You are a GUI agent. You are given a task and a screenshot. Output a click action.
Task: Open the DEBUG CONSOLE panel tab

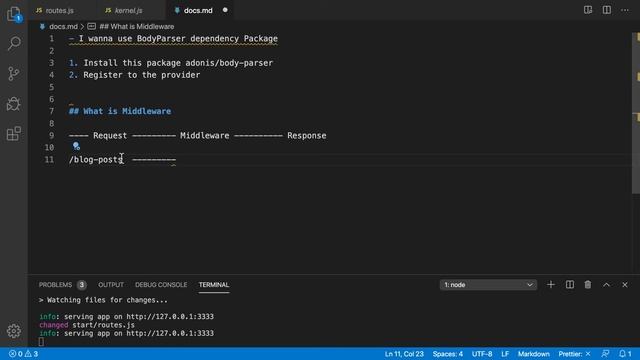click(x=161, y=284)
